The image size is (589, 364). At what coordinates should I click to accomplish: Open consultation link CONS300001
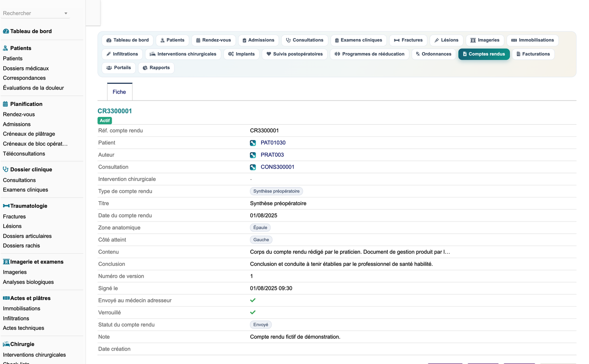pyautogui.click(x=278, y=167)
